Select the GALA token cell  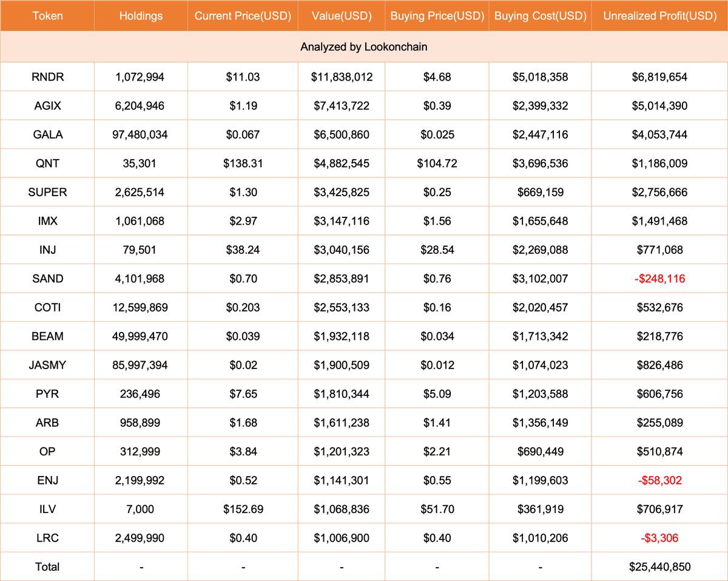(47, 135)
